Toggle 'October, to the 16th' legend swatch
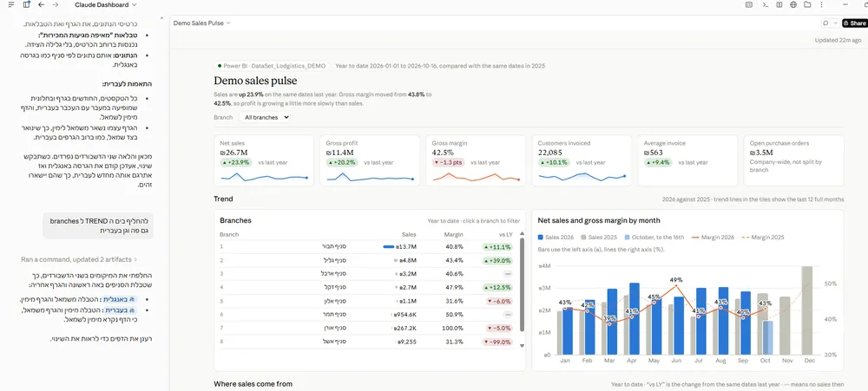Screen dimensions: 868x391 [x=626, y=238]
